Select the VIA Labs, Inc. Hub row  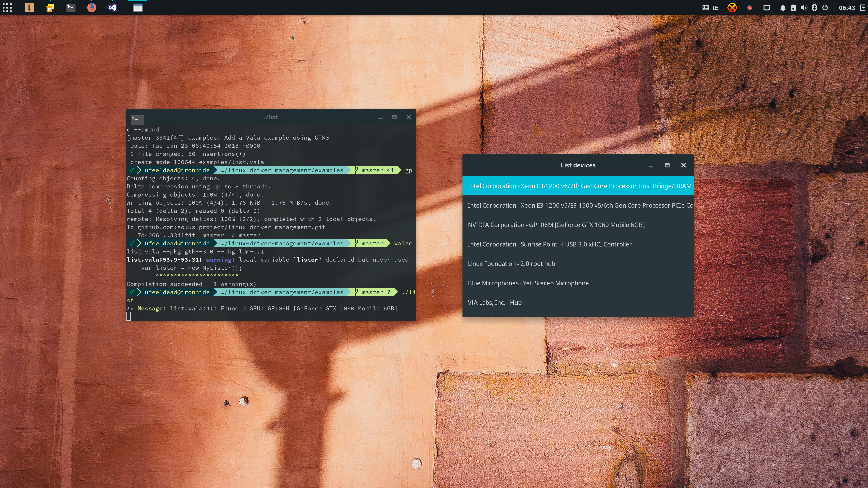(578, 303)
